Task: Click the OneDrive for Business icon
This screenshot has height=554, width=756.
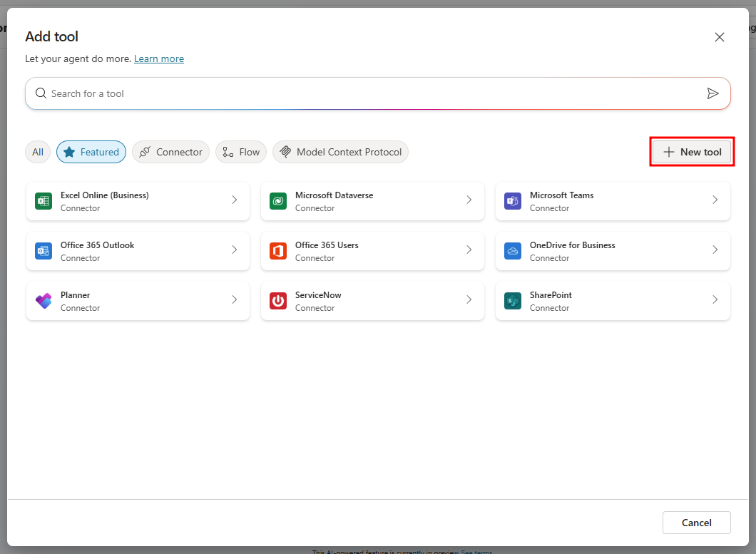Action: click(513, 251)
